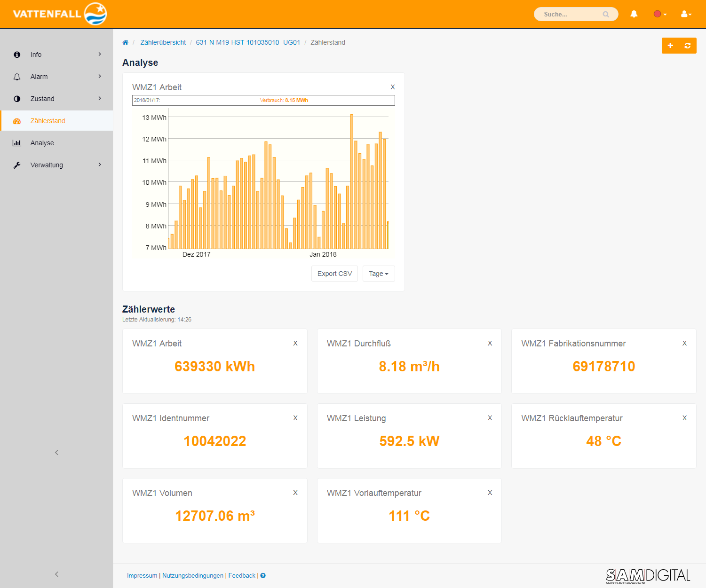Viewport: 706px width, 588px height.
Task: Open the red status indicator dropdown
Action: tap(660, 14)
